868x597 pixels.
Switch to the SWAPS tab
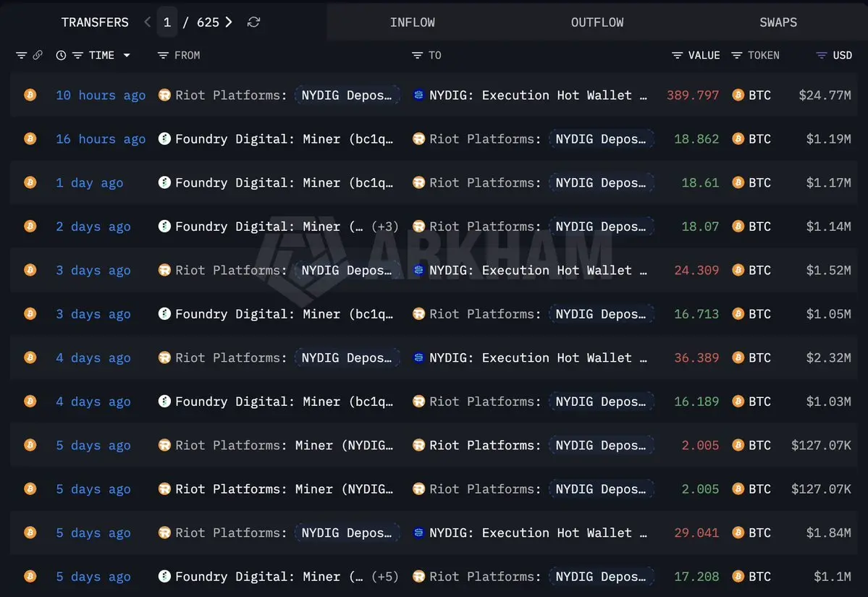click(778, 22)
